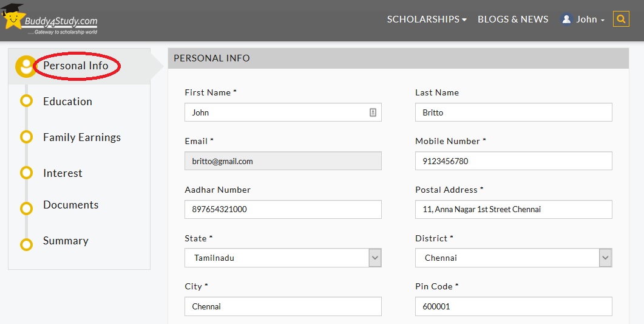Click the Aadhar Number input field
This screenshot has width=644, height=324.
(283, 209)
